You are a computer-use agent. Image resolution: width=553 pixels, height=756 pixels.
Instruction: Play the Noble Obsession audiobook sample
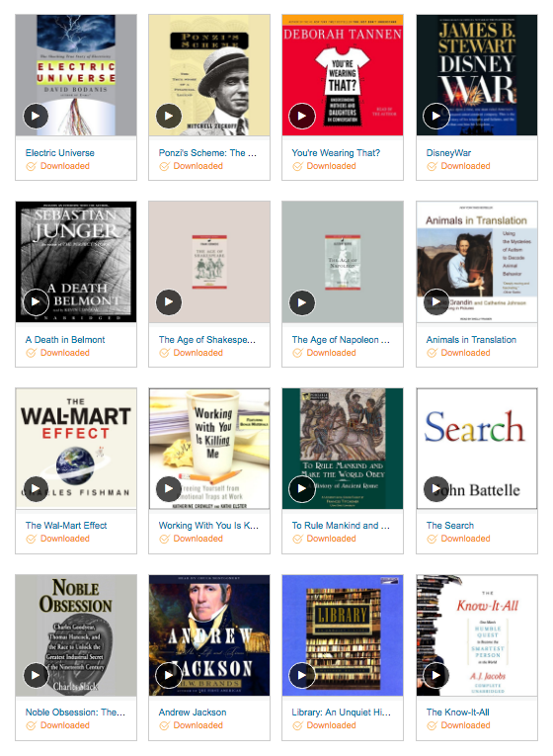pos(36,676)
